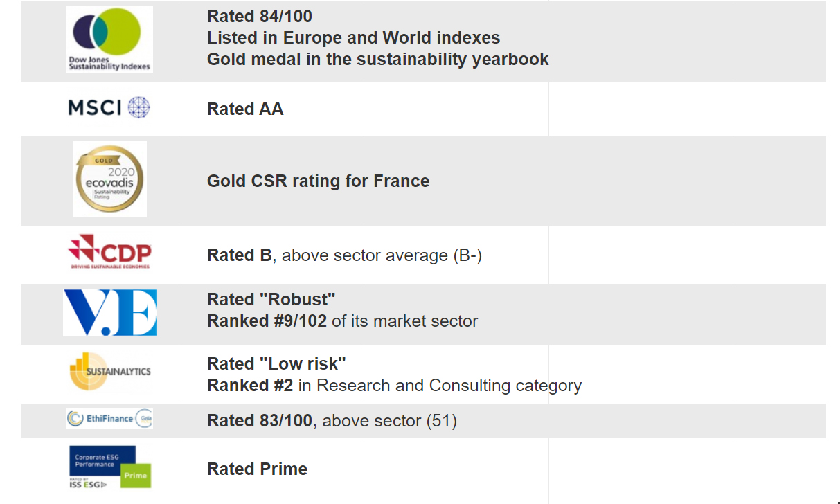This screenshot has width=840, height=504.
Task: Click 'Ranked #2' in Research and Consulting
Action: click(250, 386)
